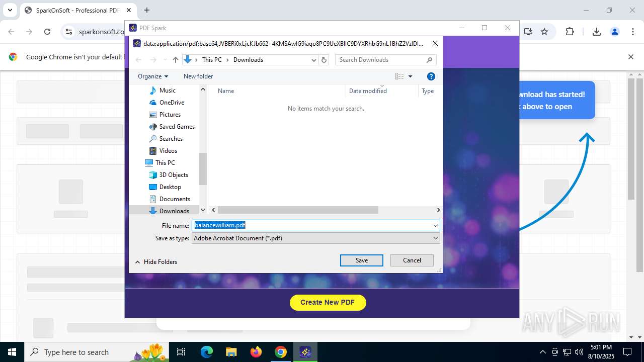Close the SparkOnSoft tab
644x362 pixels.
tap(128, 10)
